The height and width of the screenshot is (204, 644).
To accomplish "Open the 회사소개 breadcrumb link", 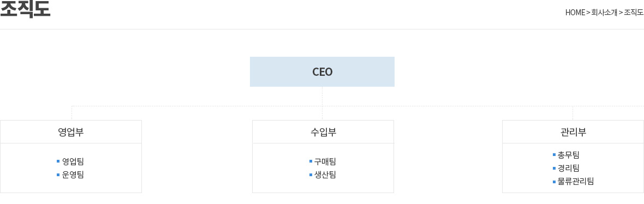I will (x=604, y=13).
